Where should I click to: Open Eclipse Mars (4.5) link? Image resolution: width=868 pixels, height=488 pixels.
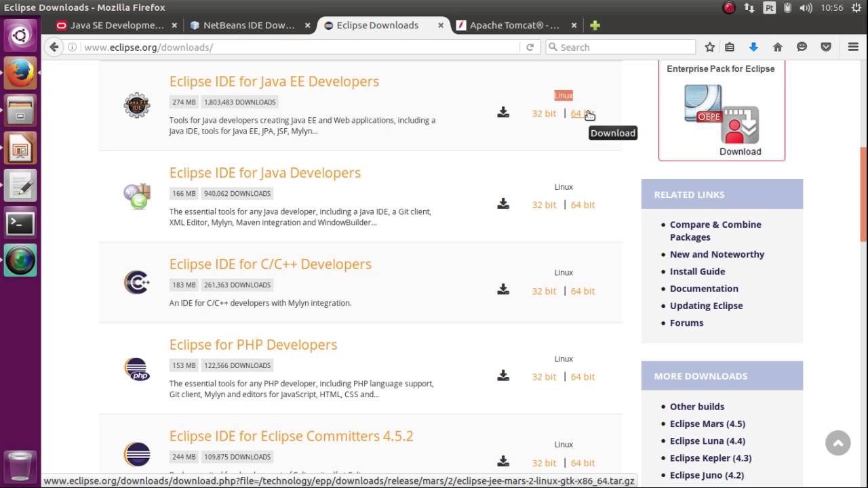[707, 424]
